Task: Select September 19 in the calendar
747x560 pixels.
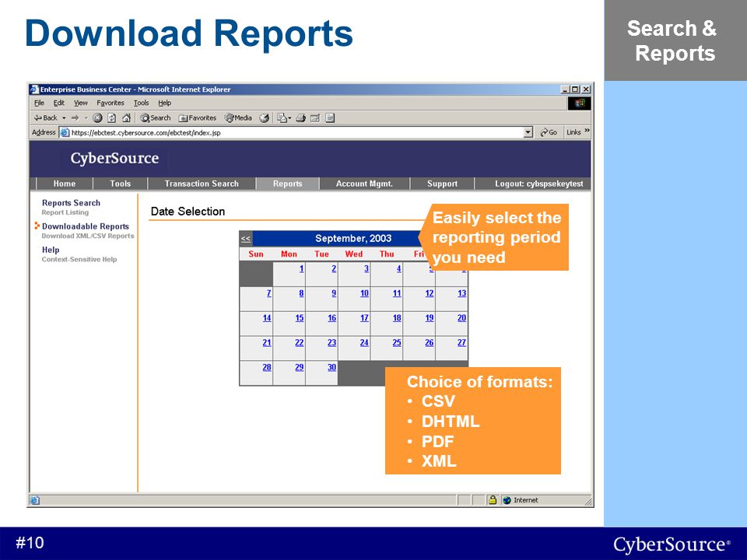Action: coord(430,318)
